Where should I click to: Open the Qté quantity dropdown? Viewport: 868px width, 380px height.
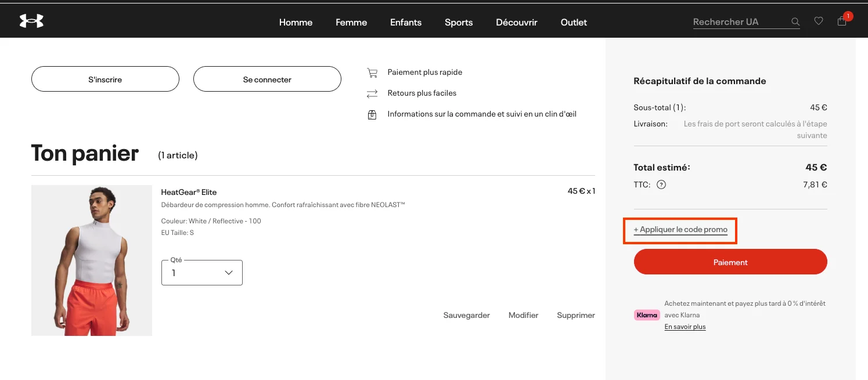(202, 273)
